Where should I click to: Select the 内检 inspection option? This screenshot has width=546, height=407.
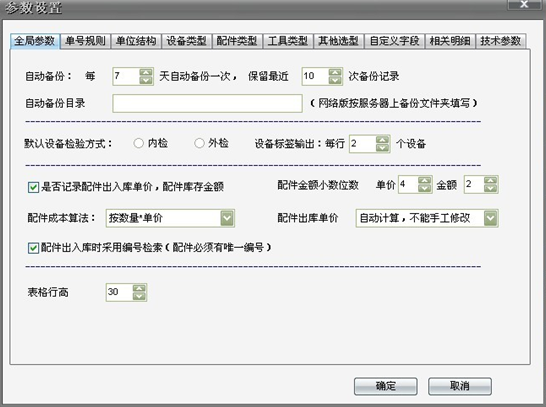click(x=139, y=143)
